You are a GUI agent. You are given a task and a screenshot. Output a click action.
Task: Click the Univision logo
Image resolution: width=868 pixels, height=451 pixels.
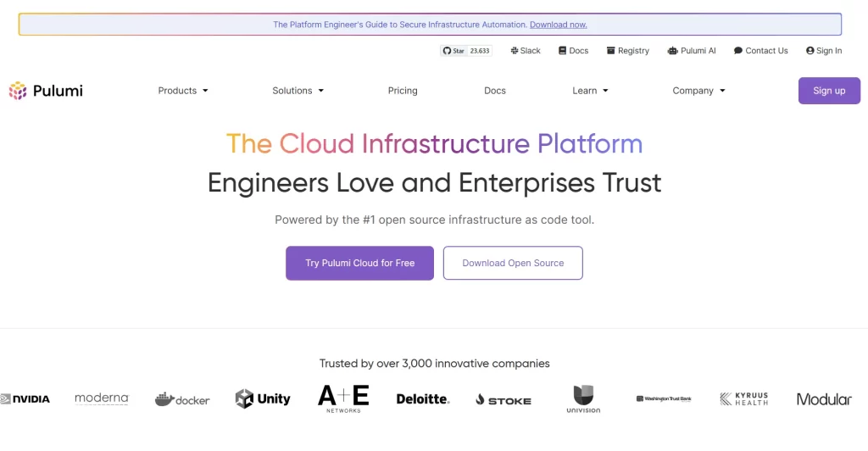[x=583, y=399]
